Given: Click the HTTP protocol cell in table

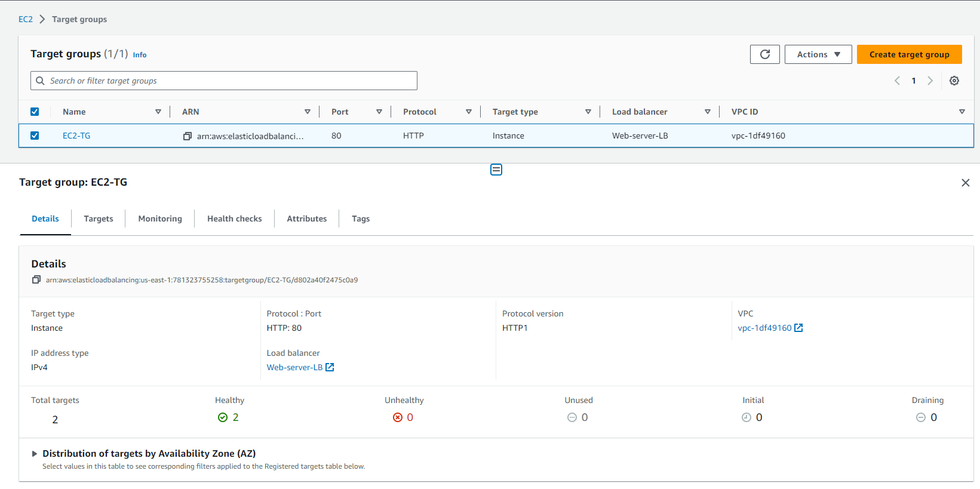Looking at the screenshot, I should 413,136.
